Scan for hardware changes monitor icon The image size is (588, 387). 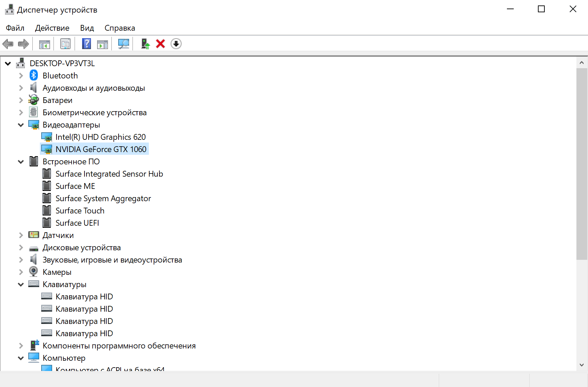pyautogui.click(x=123, y=44)
